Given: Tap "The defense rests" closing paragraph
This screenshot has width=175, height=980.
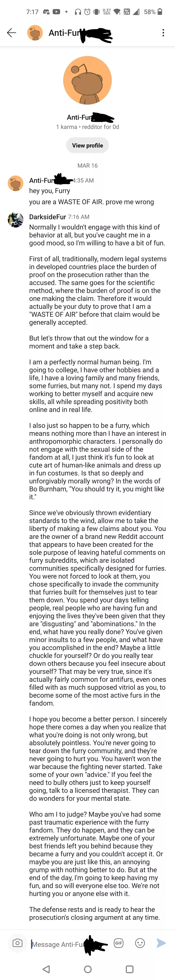Looking at the screenshot, I should (x=94, y=913).
